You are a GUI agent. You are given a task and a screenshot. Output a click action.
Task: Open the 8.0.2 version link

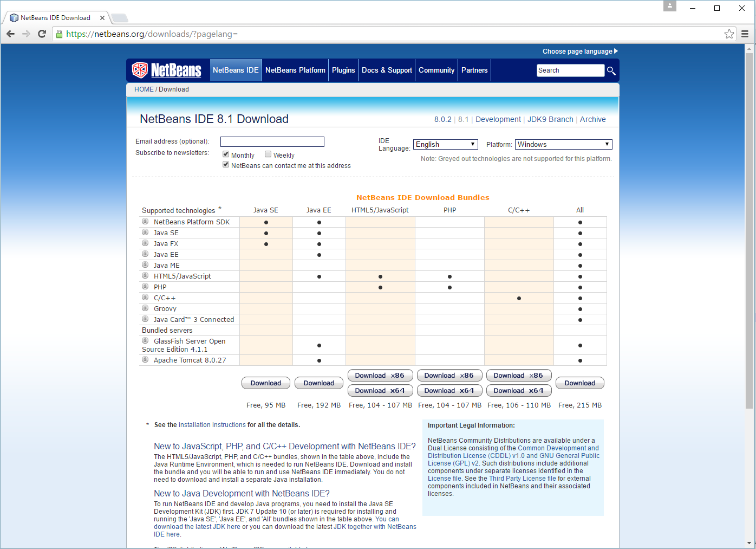pyautogui.click(x=442, y=119)
